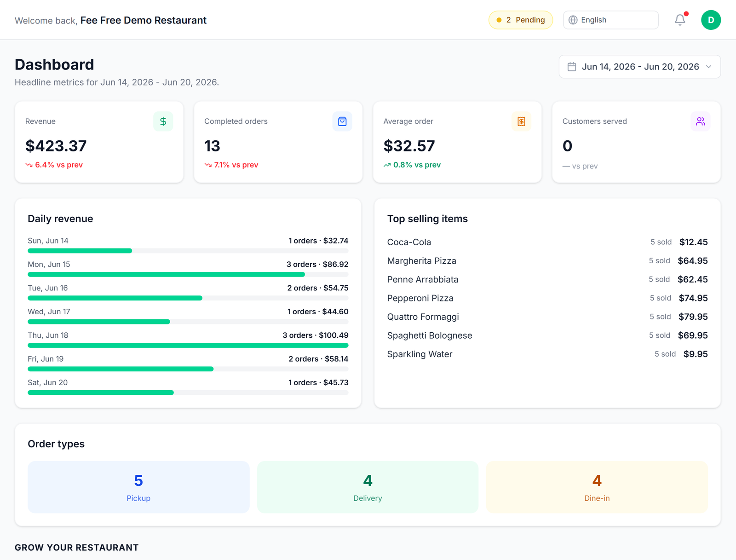Click the 0 customers served value

point(568,146)
